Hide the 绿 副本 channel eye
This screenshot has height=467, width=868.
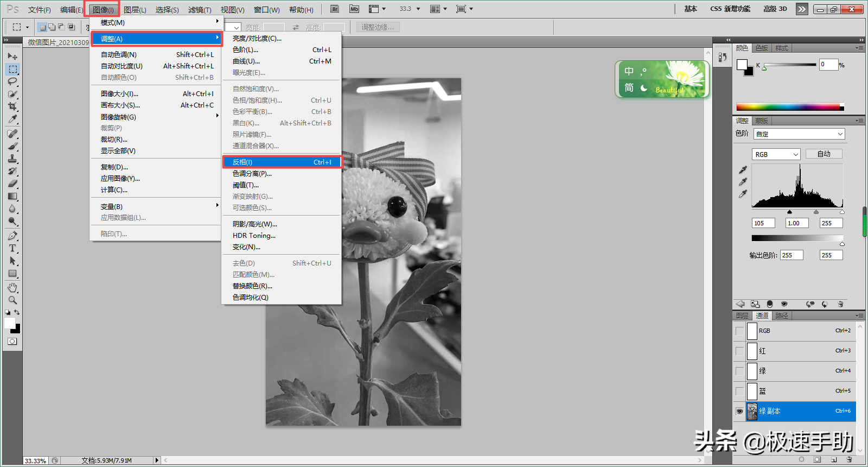(x=739, y=411)
